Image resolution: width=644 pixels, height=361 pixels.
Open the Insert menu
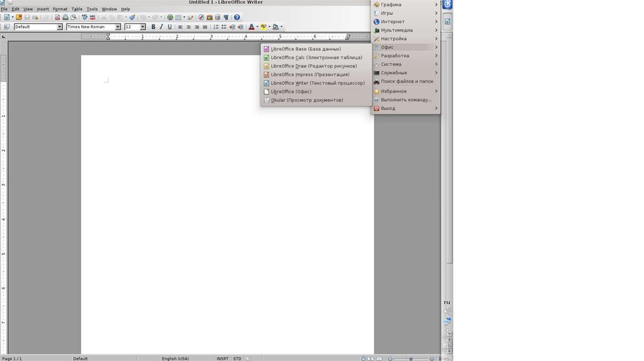[x=43, y=9]
